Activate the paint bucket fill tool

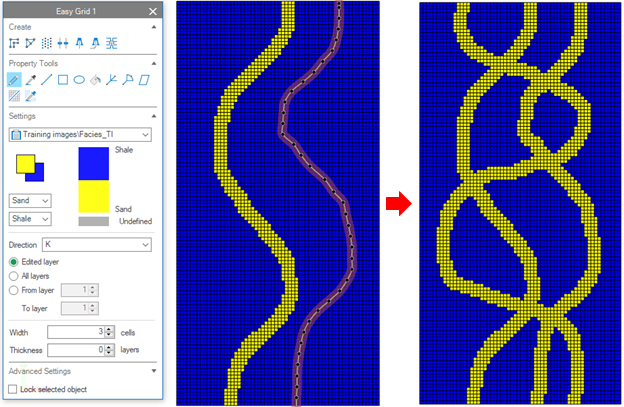[x=94, y=79]
